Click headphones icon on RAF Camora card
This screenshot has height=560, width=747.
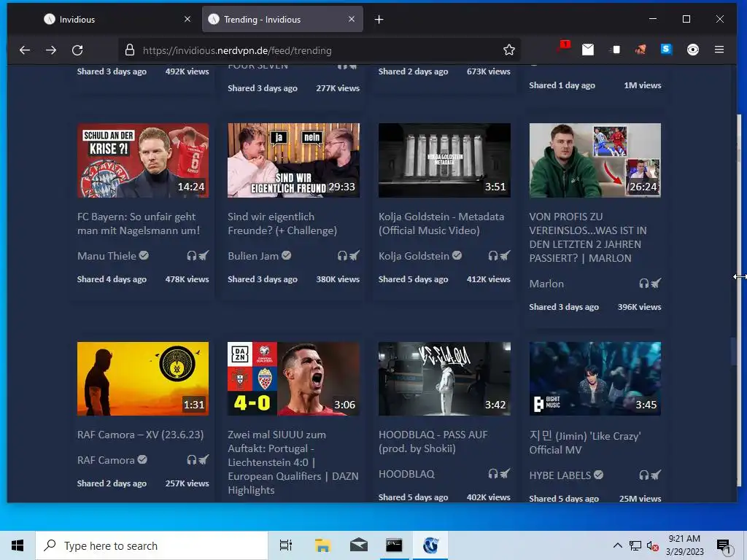192,460
